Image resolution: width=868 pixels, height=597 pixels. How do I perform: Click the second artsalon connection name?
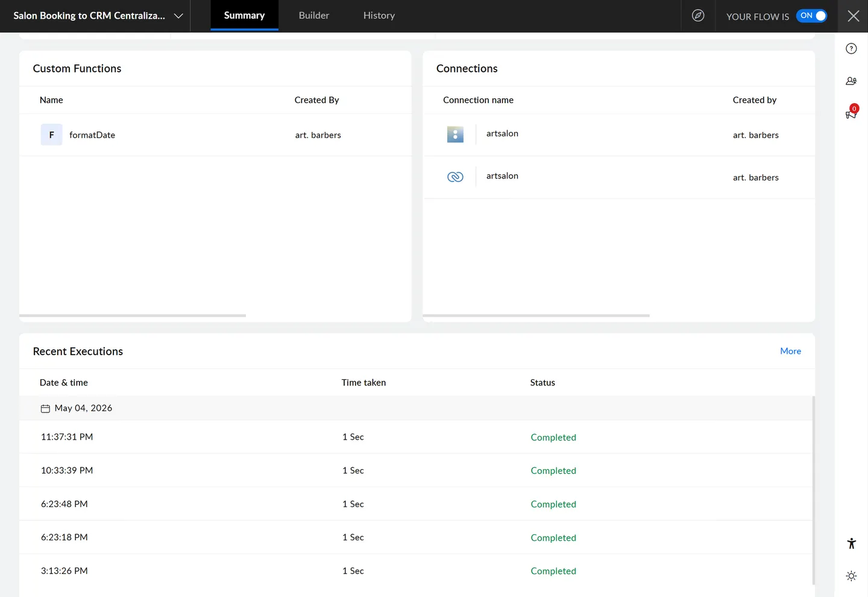pos(502,175)
